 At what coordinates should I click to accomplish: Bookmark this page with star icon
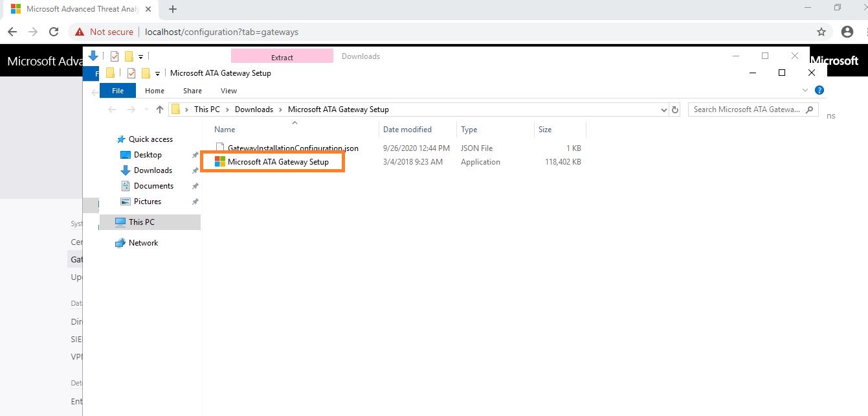tap(821, 32)
